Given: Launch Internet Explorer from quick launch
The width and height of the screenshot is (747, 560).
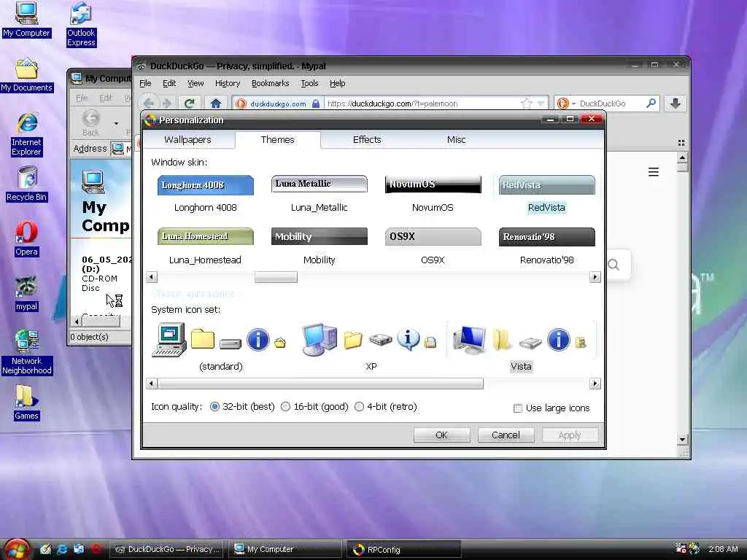Looking at the screenshot, I should [x=62, y=549].
